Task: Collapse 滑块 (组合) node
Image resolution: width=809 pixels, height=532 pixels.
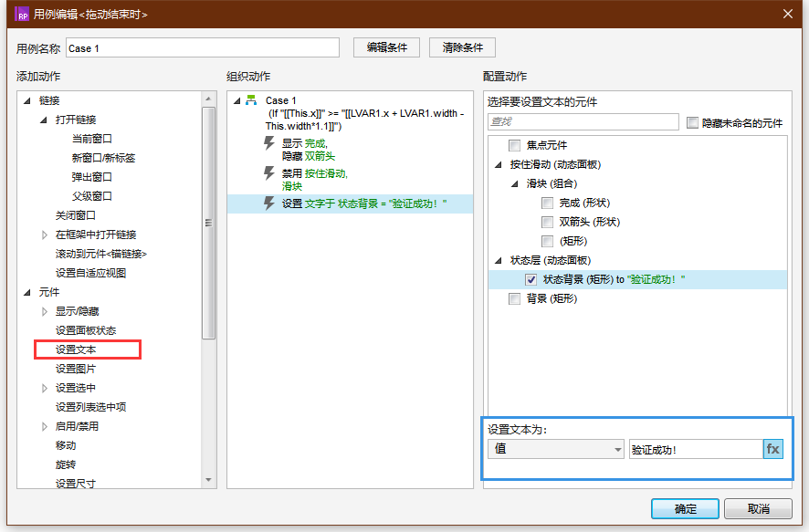Action: point(515,183)
